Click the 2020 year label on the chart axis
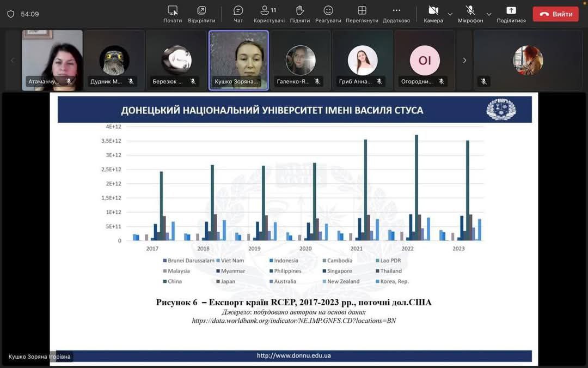The height and width of the screenshot is (368, 588). 305,249
